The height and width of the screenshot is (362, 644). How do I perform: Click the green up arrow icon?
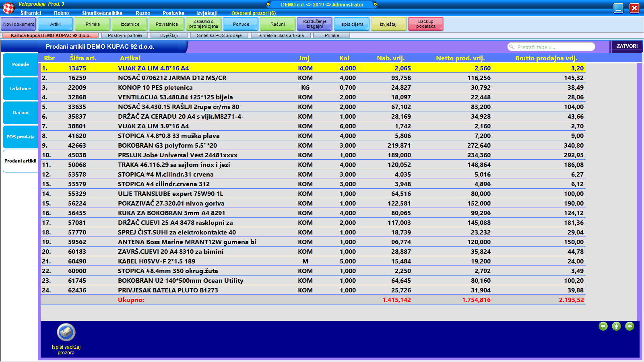[x=616, y=326]
